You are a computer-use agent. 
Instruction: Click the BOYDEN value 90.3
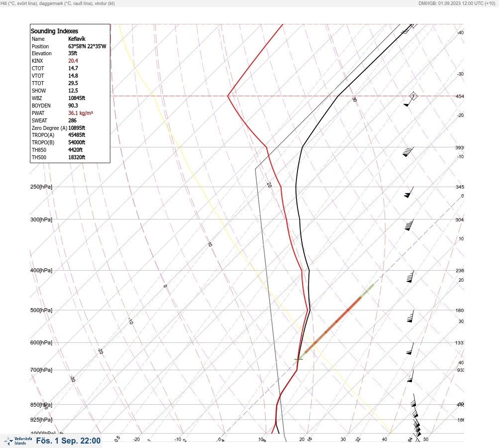pyautogui.click(x=73, y=106)
